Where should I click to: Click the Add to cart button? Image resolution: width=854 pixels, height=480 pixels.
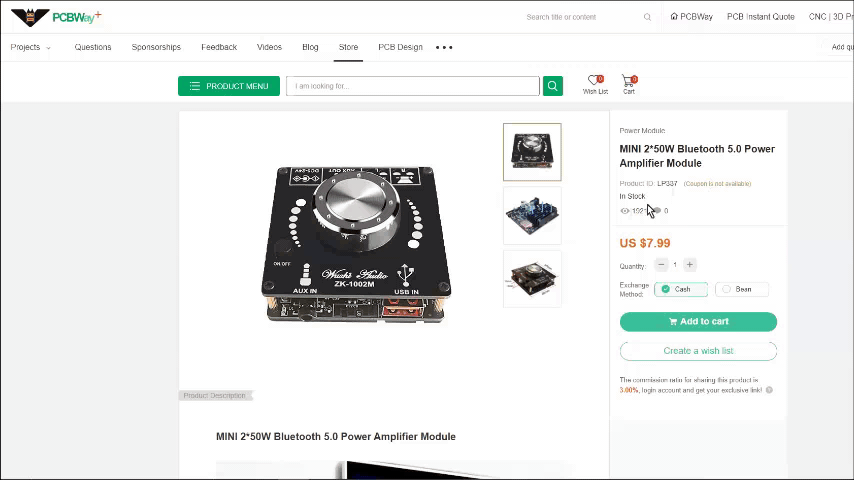[698, 321]
